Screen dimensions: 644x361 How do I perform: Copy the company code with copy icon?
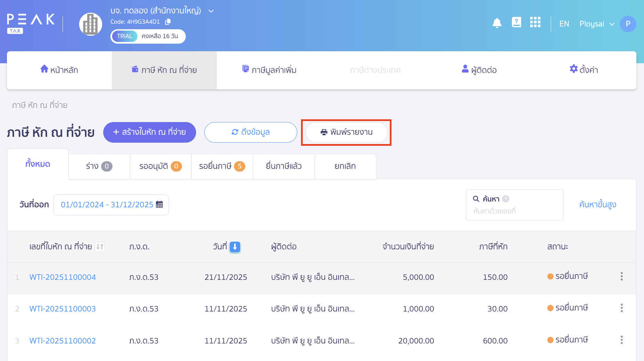(168, 22)
